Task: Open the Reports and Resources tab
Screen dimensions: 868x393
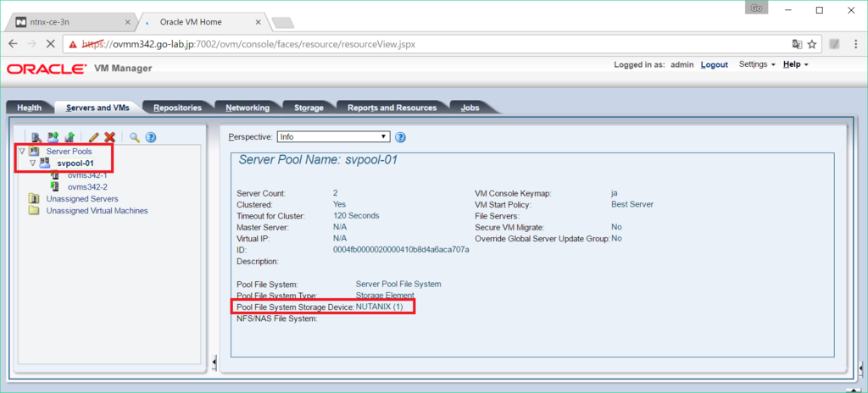Action: 392,108
